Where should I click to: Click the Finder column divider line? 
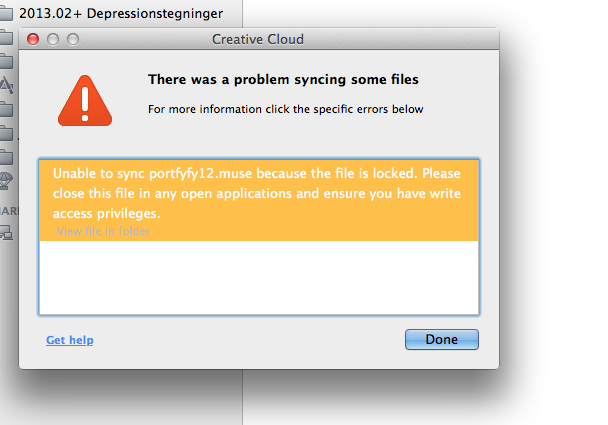coord(243,397)
